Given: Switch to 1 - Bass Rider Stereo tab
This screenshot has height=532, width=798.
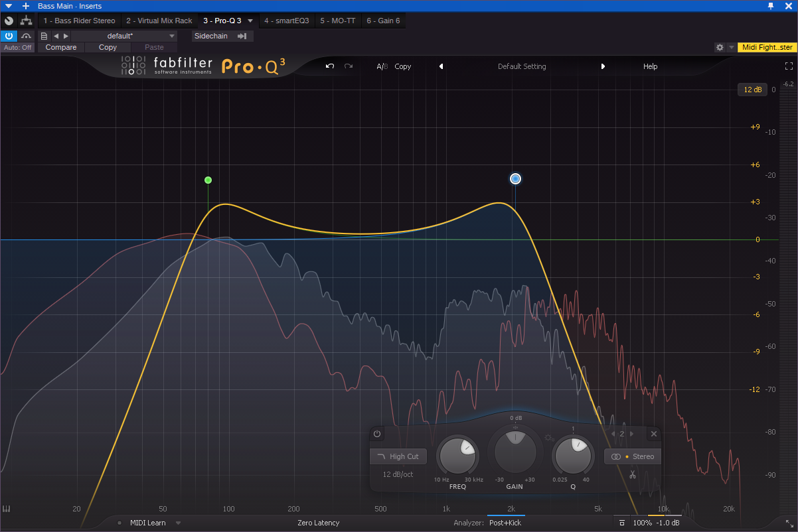Looking at the screenshot, I should [x=79, y=21].
